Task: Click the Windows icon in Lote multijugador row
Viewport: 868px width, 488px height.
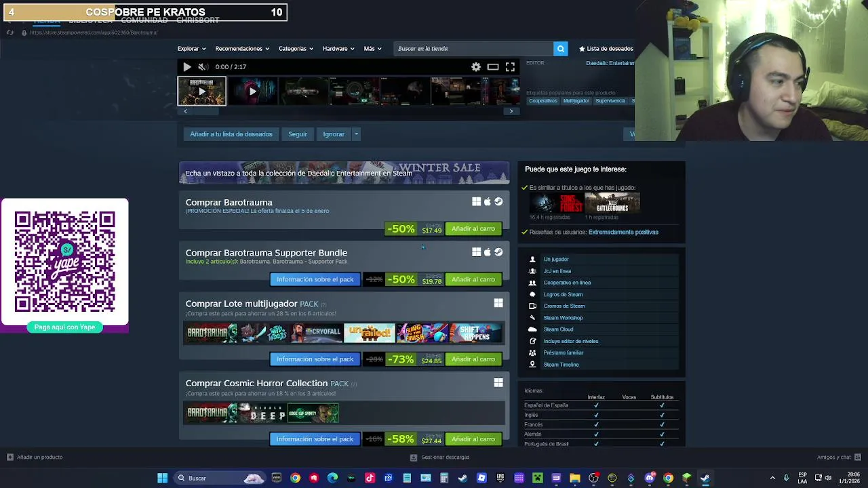Action: click(x=498, y=303)
